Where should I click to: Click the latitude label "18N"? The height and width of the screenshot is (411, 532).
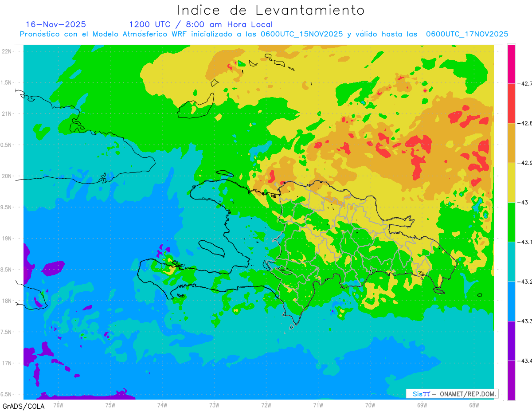point(8,301)
